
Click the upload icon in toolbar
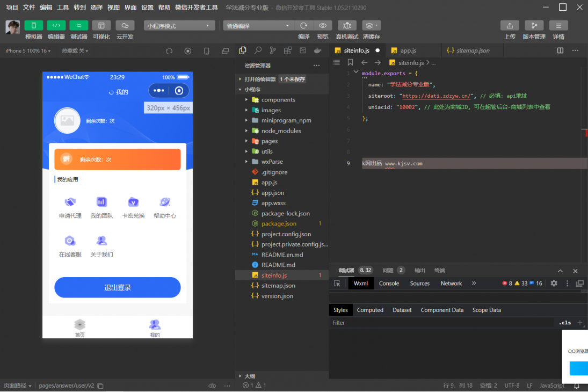click(x=510, y=26)
